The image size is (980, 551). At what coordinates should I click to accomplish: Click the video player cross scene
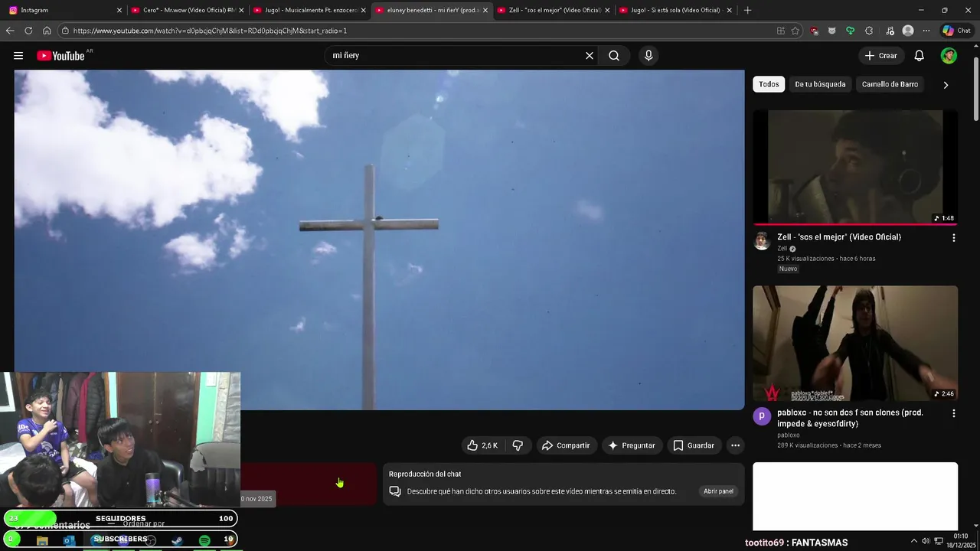[x=379, y=240]
